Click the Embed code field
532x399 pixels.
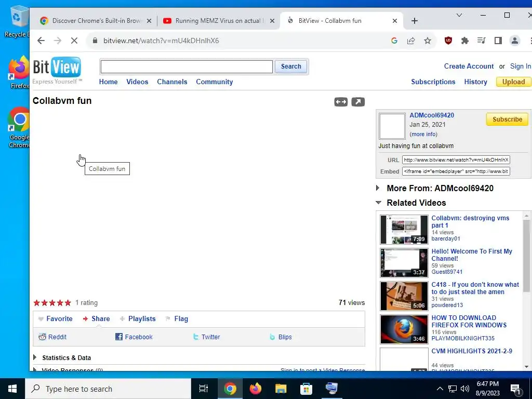tap(456, 171)
